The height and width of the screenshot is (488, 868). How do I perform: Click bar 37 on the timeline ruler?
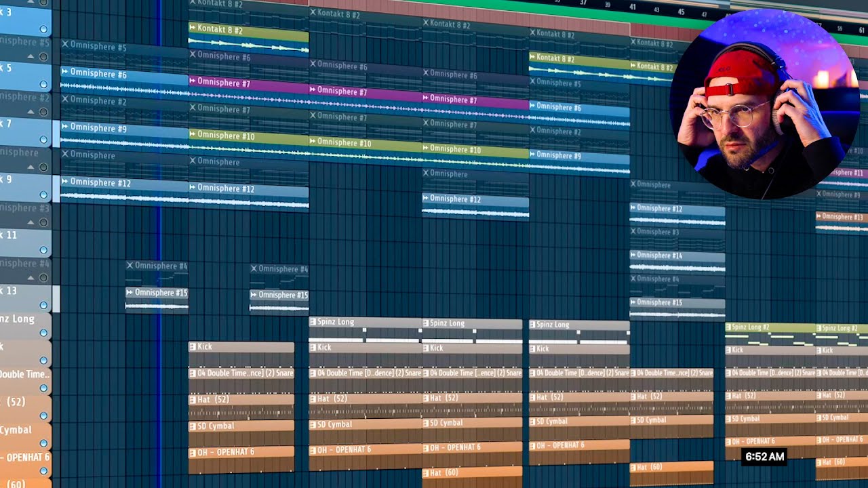pos(583,3)
